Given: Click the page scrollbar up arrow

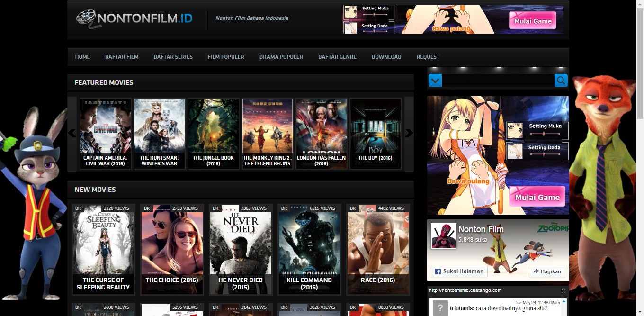Looking at the screenshot, I should click(x=640, y=4).
